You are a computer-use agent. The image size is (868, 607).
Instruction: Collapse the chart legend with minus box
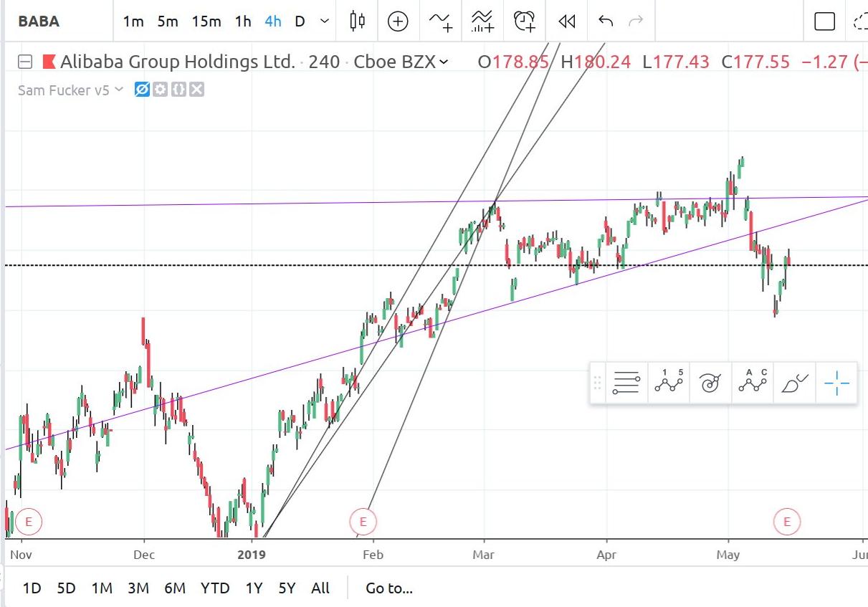pyautogui.click(x=25, y=62)
